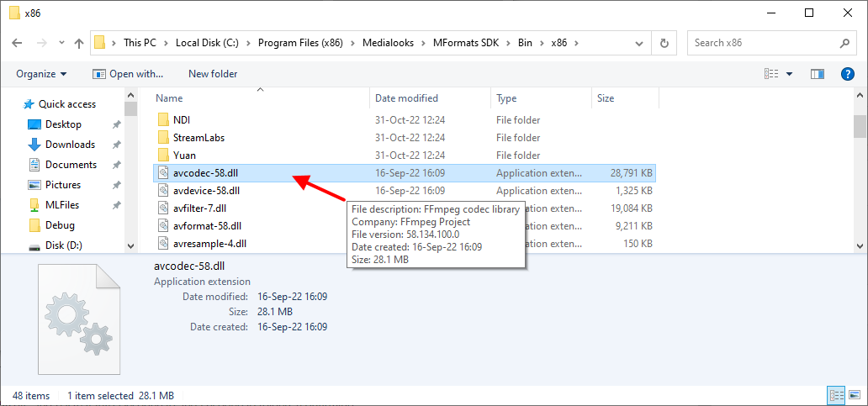868x406 pixels.
Task: Expand the chevron after This PC
Action: [167, 43]
